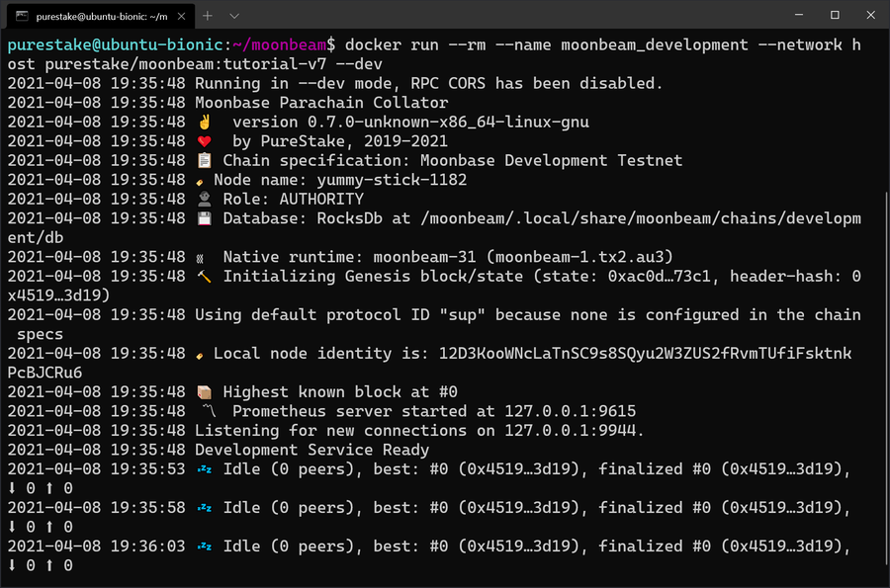
Task: Click the terminal icon in the tab
Action: click(x=22, y=16)
